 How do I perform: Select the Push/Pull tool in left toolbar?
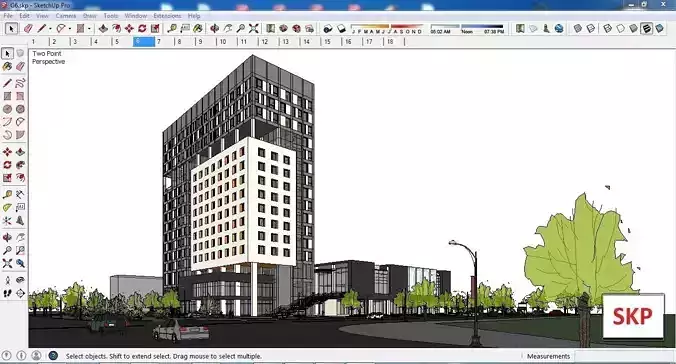pos(20,152)
